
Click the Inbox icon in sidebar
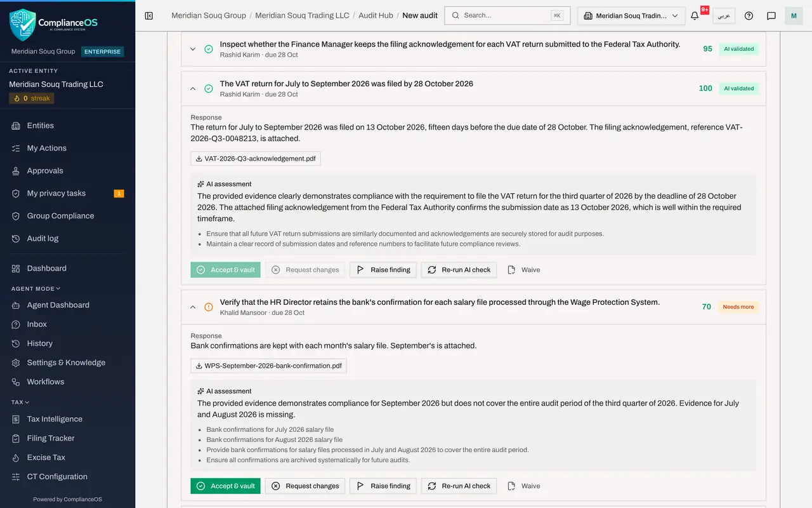click(16, 324)
